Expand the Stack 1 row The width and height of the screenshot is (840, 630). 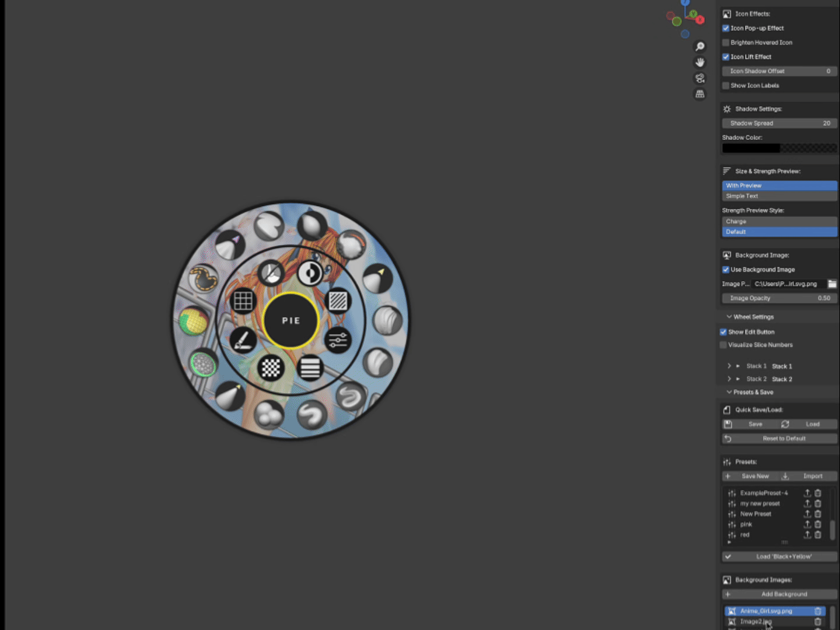[x=729, y=366]
